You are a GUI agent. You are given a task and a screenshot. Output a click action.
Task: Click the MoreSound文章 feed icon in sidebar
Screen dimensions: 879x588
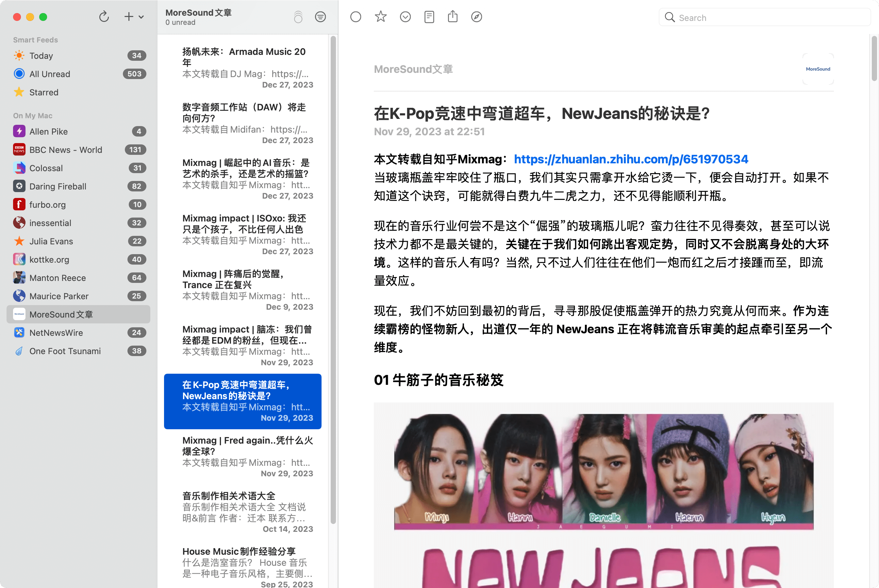[x=19, y=314]
